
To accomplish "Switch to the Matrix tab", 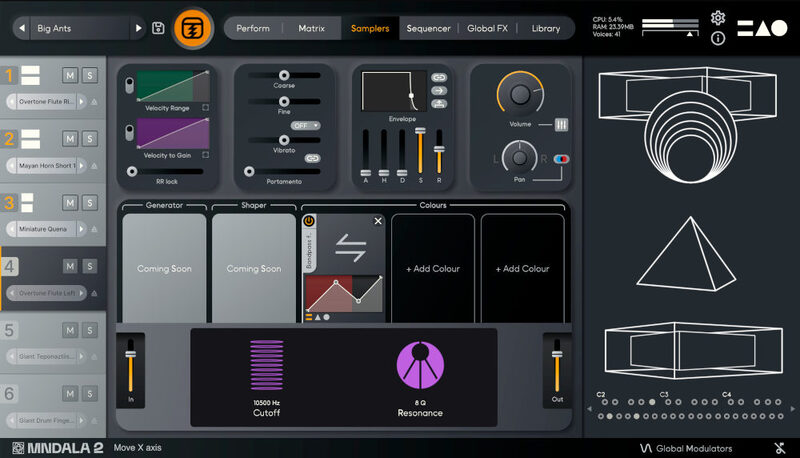I will coord(311,29).
